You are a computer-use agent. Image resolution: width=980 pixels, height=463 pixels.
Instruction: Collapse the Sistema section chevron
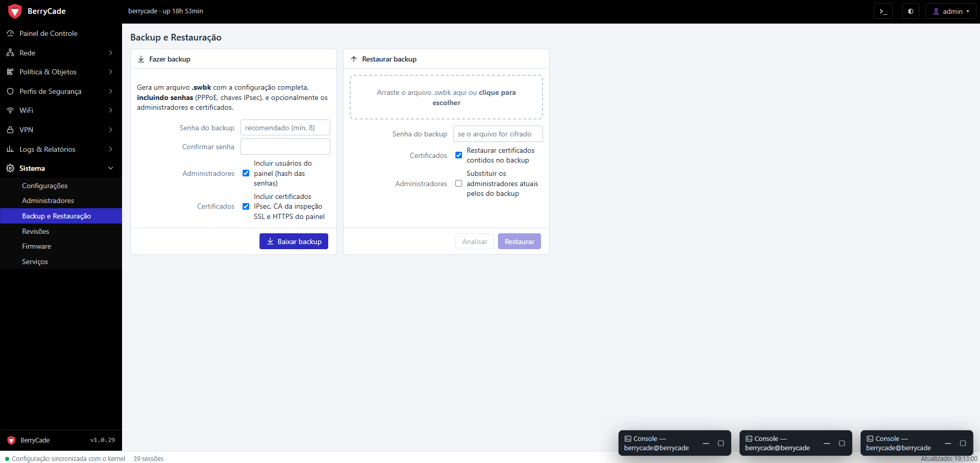(x=111, y=168)
